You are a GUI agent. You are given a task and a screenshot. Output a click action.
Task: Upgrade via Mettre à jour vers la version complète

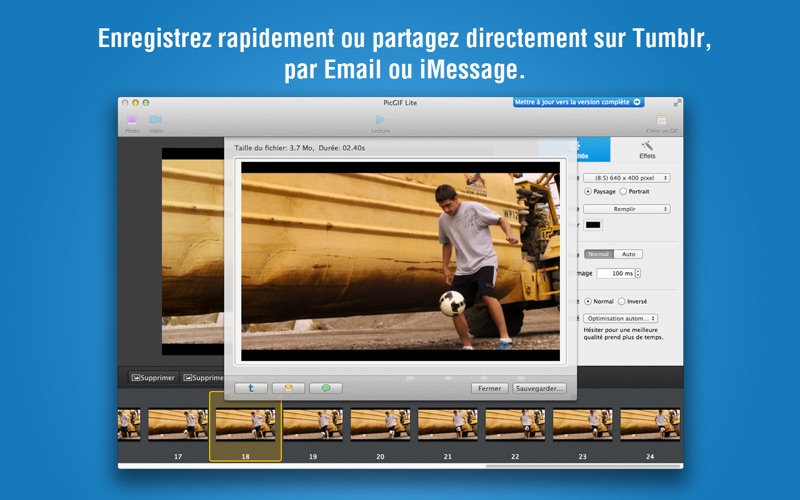tap(578, 102)
